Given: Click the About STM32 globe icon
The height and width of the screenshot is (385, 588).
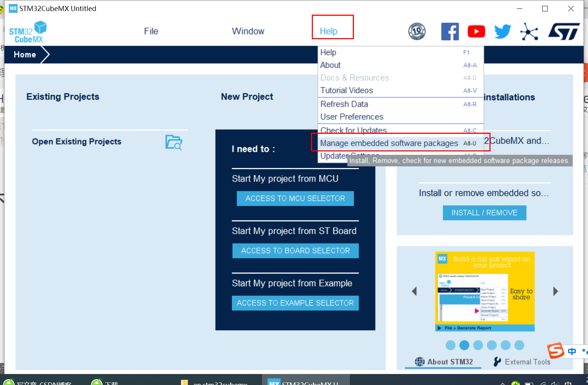Looking at the screenshot, I should 420,362.
